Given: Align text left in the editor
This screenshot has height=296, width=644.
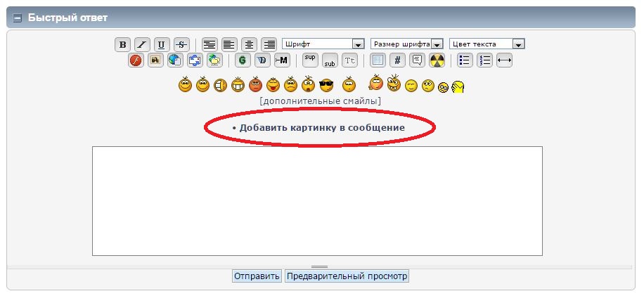Looking at the screenshot, I should [230, 44].
